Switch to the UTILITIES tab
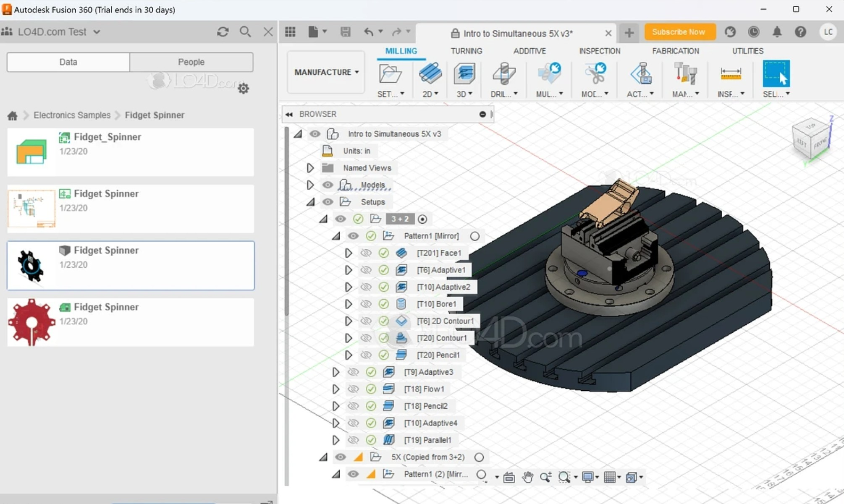This screenshot has width=844, height=504. tap(748, 51)
